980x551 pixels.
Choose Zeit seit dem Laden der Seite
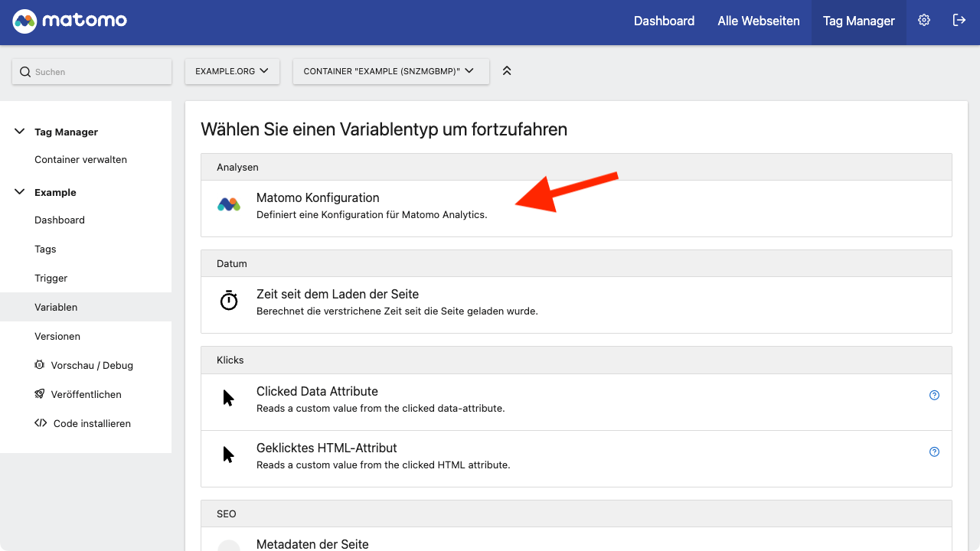point(576,305)
